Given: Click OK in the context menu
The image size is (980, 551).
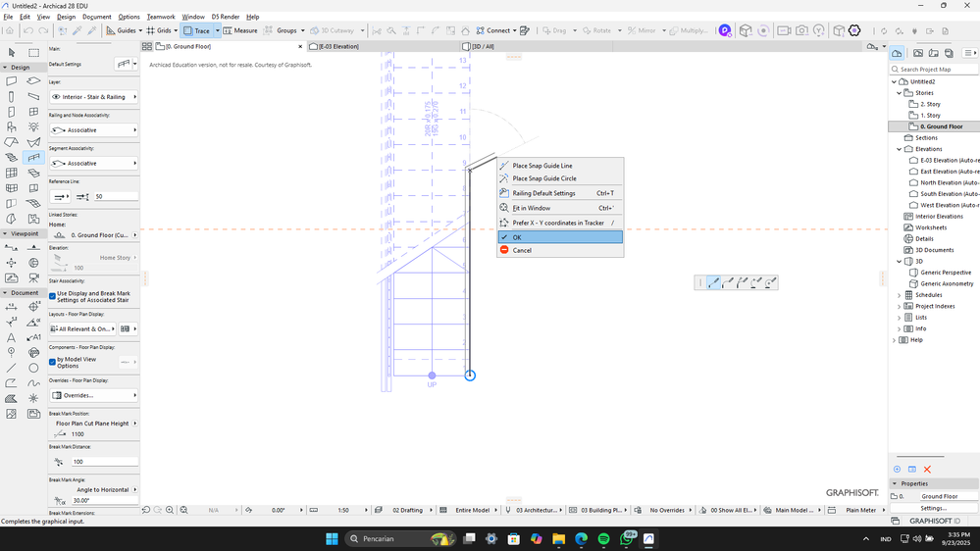Looking at the screenshot, I should [560, 237].
